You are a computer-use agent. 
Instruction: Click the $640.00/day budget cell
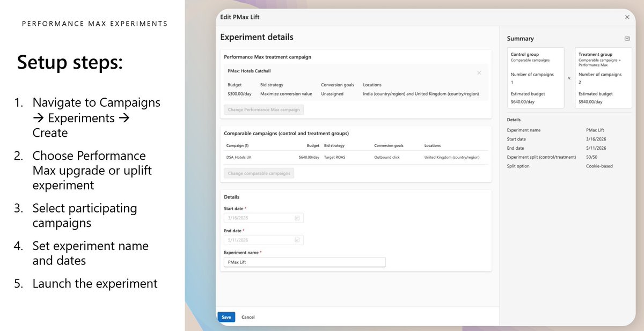click(x=309, y=157)
